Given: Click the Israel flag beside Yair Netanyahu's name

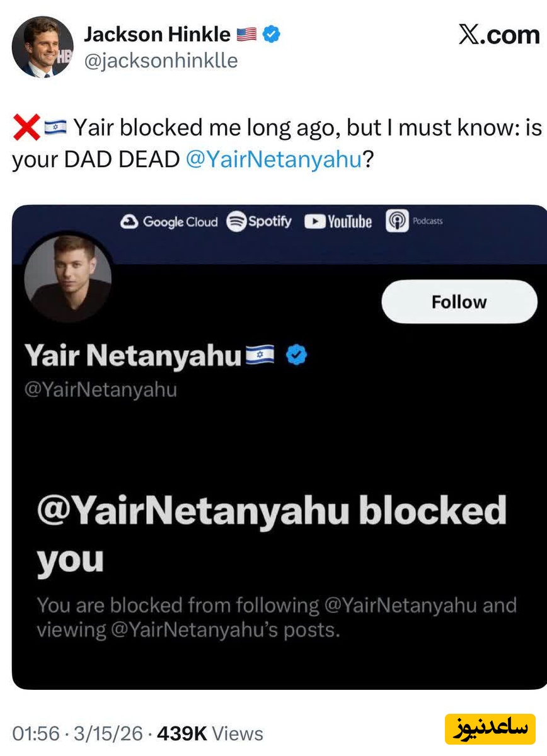Looking at the screenshot, I should point(260,356).
